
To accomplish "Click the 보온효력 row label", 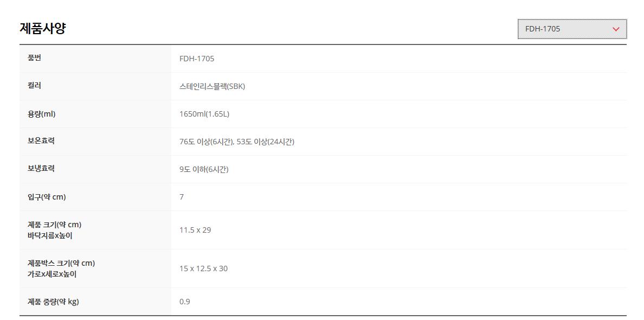I will point(41,141).
